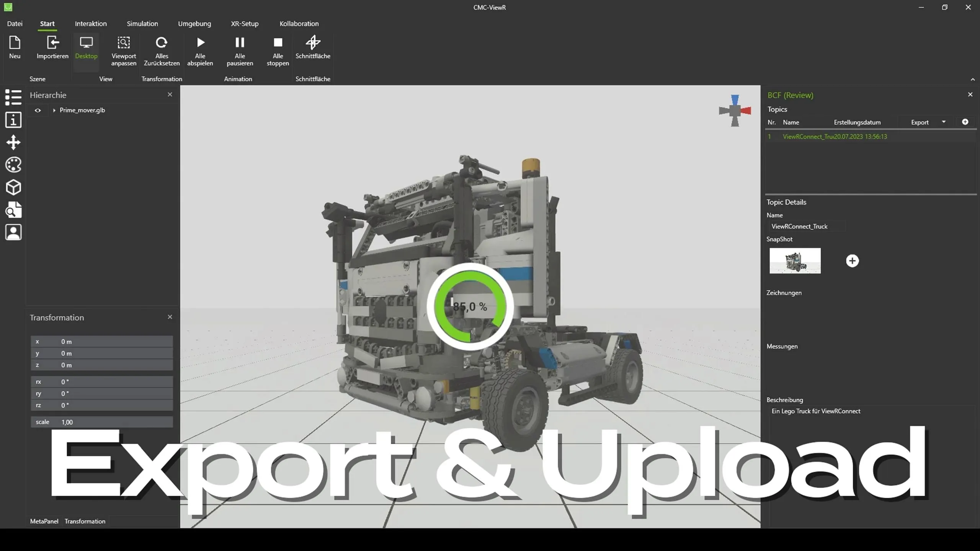
Task: Open the Schnittfläche section-plane tool
Action: coord(313,43)
